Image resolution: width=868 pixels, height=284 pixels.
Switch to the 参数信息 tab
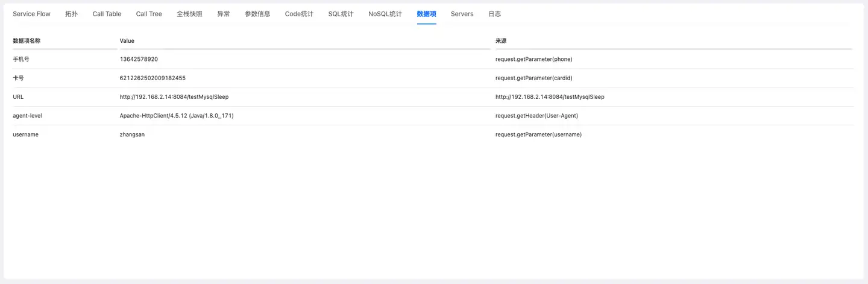(257, 14)
